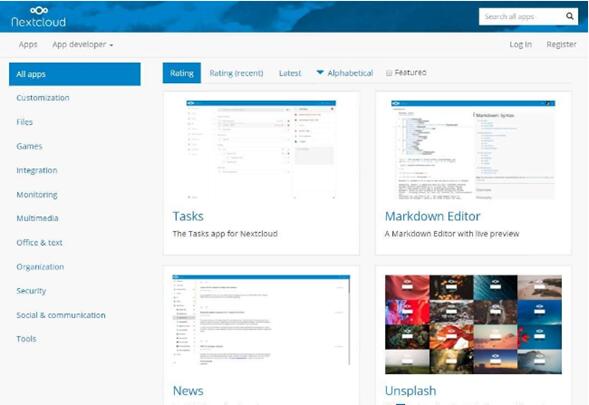This screenshot has height=405, width=589.
Task: Open the Tasks app screenshot
Action: 261,150
